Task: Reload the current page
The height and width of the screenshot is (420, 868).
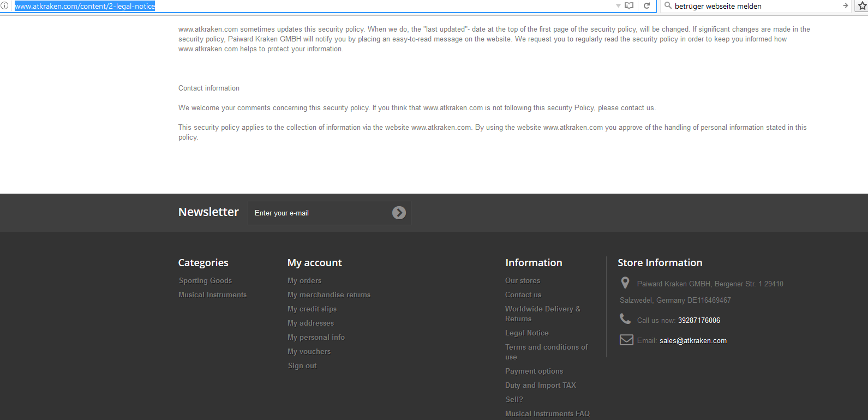Action: (646, 6)
